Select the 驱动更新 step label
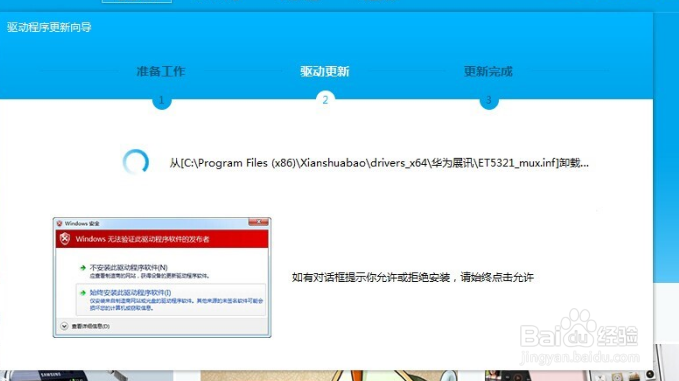Image resolution: width=679 pixels, height=381 pixels. tap(325, 71)
